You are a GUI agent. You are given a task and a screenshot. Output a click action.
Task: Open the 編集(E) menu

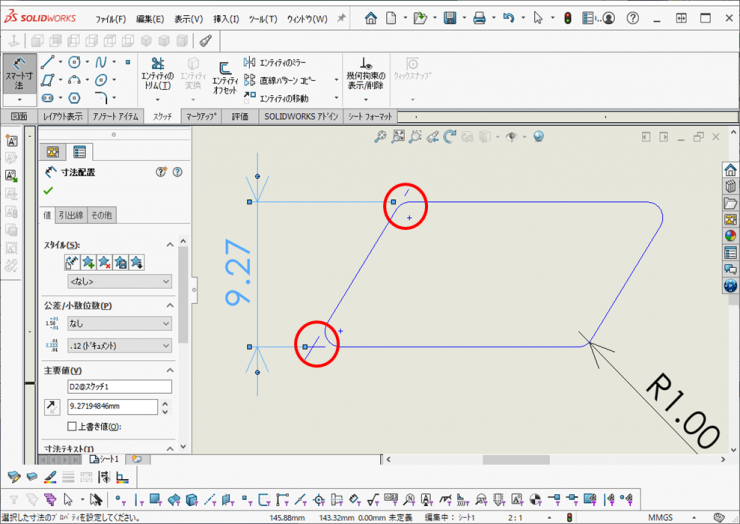150,19
